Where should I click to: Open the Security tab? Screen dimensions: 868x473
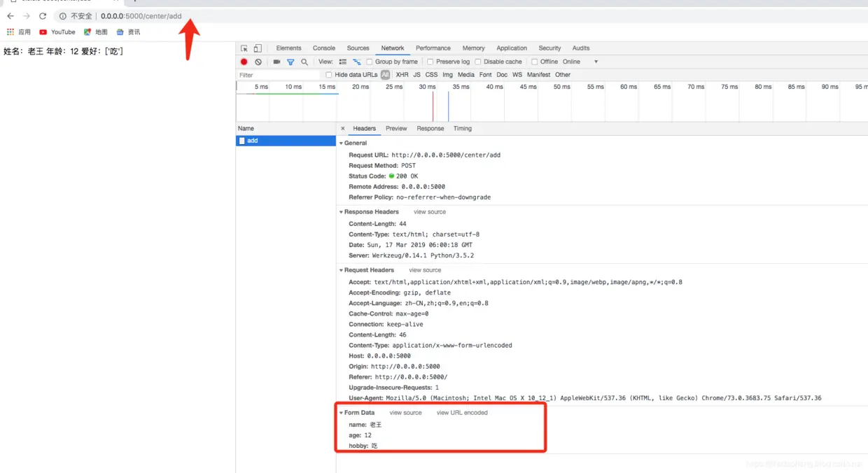tap(549, 48)
